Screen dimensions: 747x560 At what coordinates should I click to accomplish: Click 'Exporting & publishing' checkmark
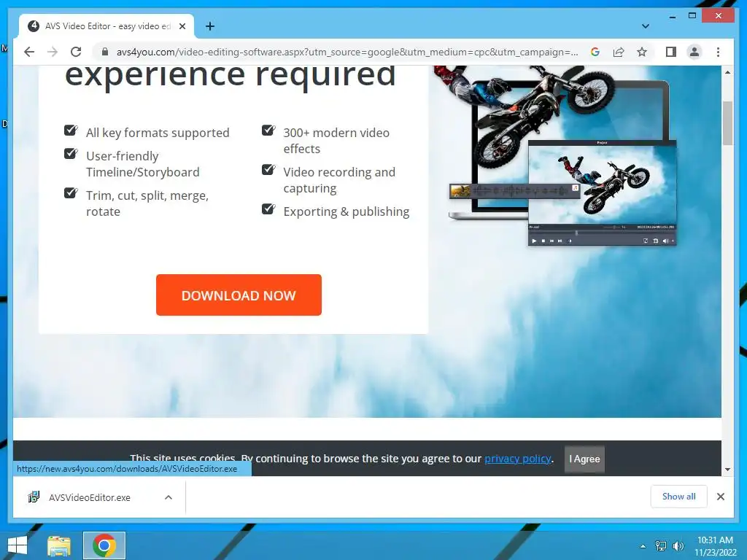click(x=268, y=209)
